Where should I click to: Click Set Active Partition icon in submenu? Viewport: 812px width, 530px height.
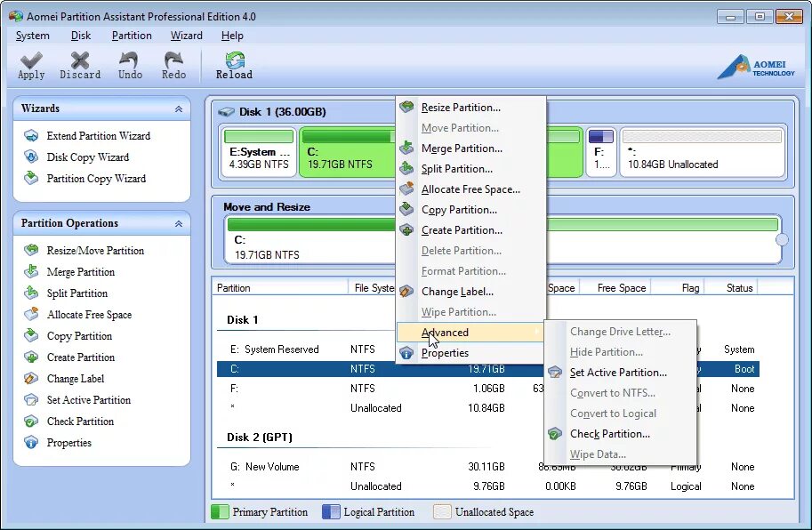pos(555,372)
